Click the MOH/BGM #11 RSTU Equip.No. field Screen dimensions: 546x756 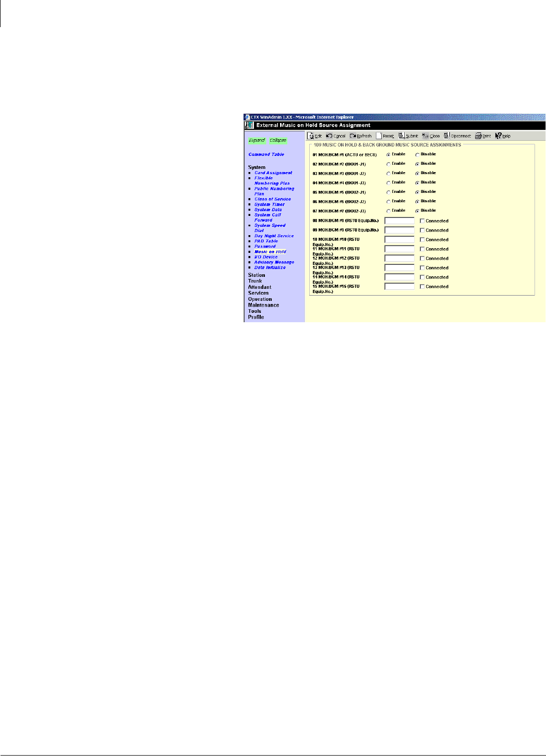tap(399, 249)
